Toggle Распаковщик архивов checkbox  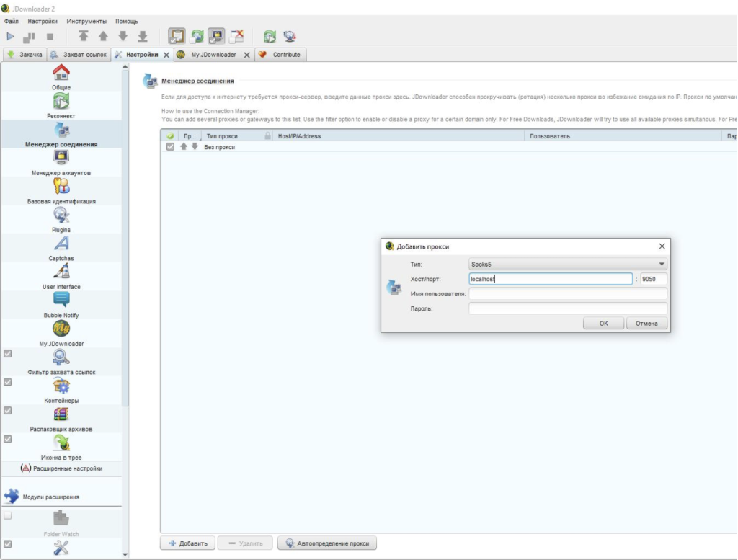coord(7,410)
